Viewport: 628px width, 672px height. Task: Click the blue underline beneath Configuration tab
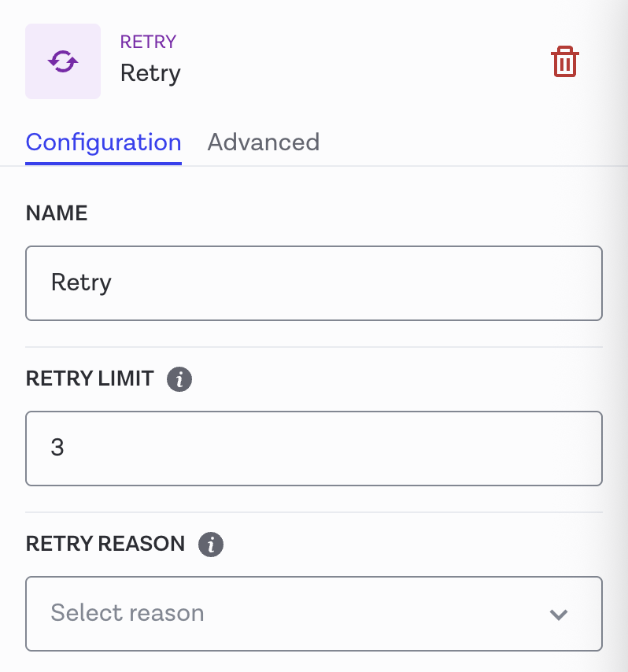(104, 163)
